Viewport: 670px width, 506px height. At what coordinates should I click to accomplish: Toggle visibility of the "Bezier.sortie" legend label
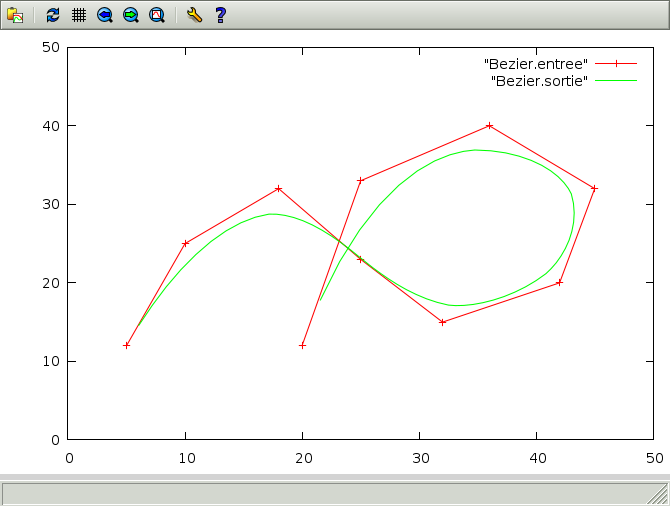click(539, 80)
